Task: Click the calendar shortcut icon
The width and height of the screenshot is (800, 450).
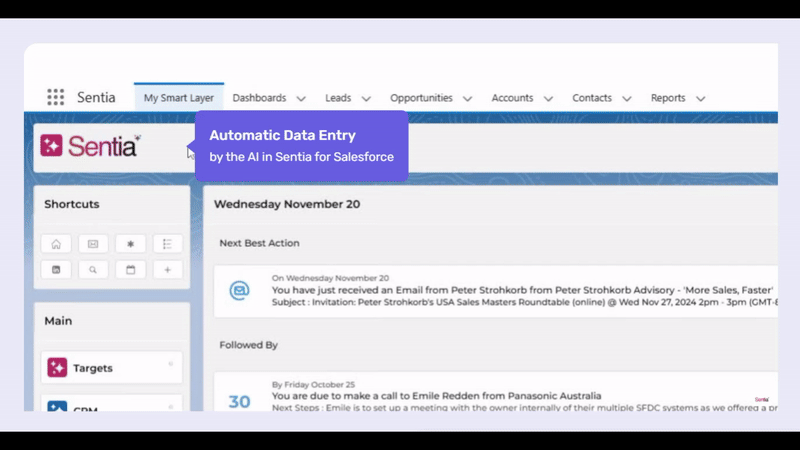Action: click(131, 269)
